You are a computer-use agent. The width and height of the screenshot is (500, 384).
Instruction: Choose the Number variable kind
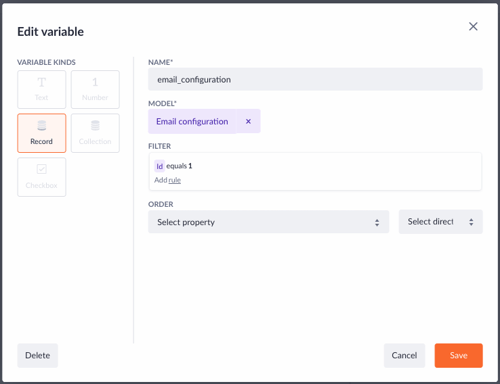pyautogui.click(x=95, y=89)
